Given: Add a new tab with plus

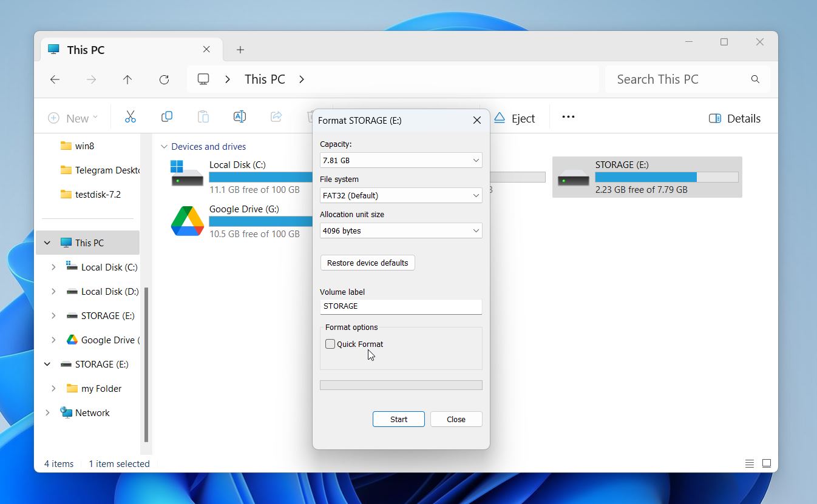Looking at the screenshot, I should click(x=240, y=50).
